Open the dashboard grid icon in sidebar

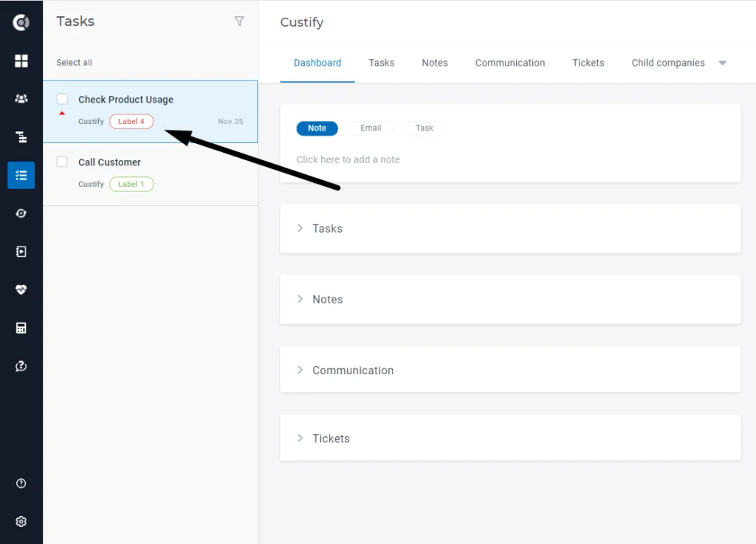[x=21, y=61]
